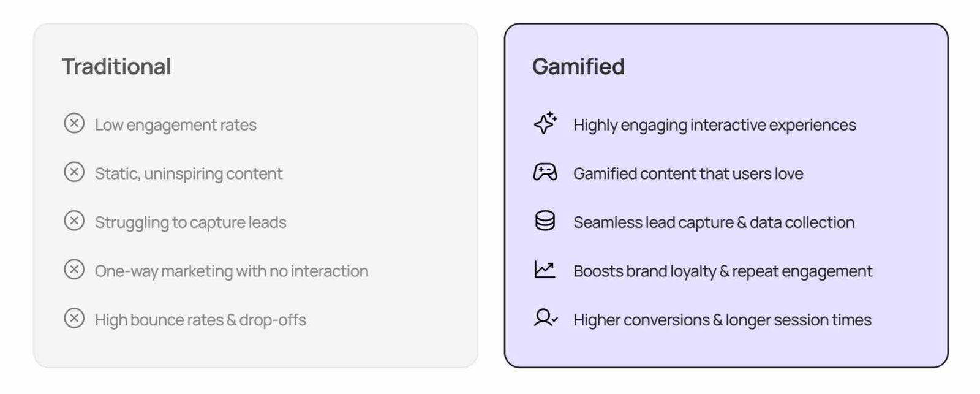Screen dimensions: 980x394
Task: Select the Traditional heading
Action: pyautogui.click(x=116, y=67)
